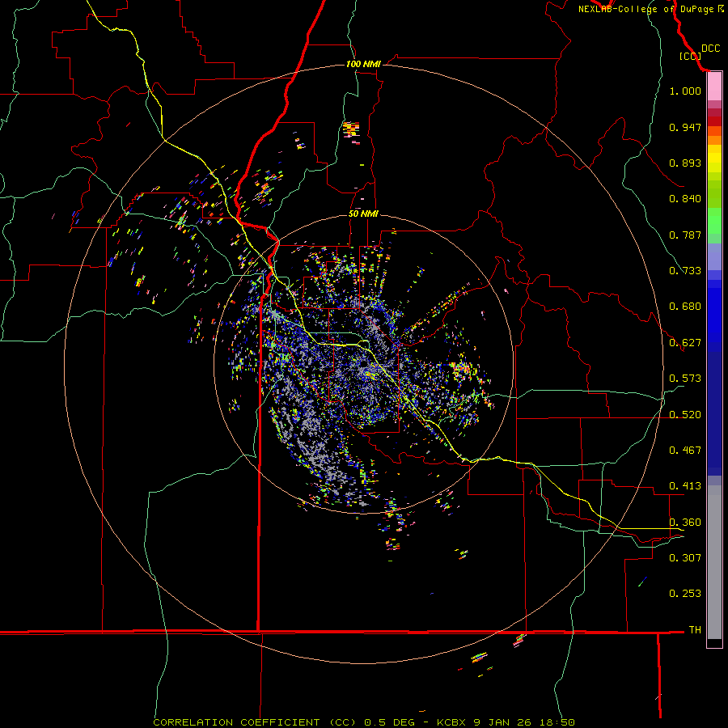Click the 0.307 legend value
The width and height of the screenshot is (728, 728).
click(685, 558)
